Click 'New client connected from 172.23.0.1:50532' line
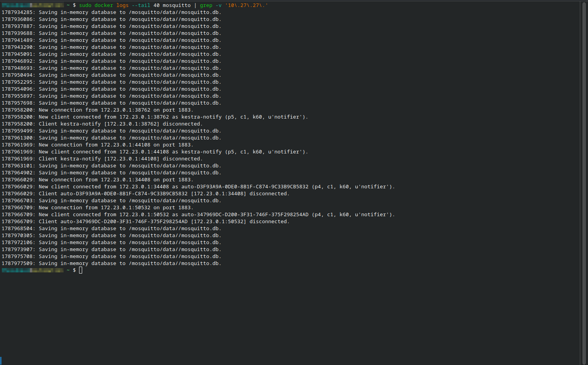Screen dimensions: 588x365 pyautogui.click(x=198, y=215)
